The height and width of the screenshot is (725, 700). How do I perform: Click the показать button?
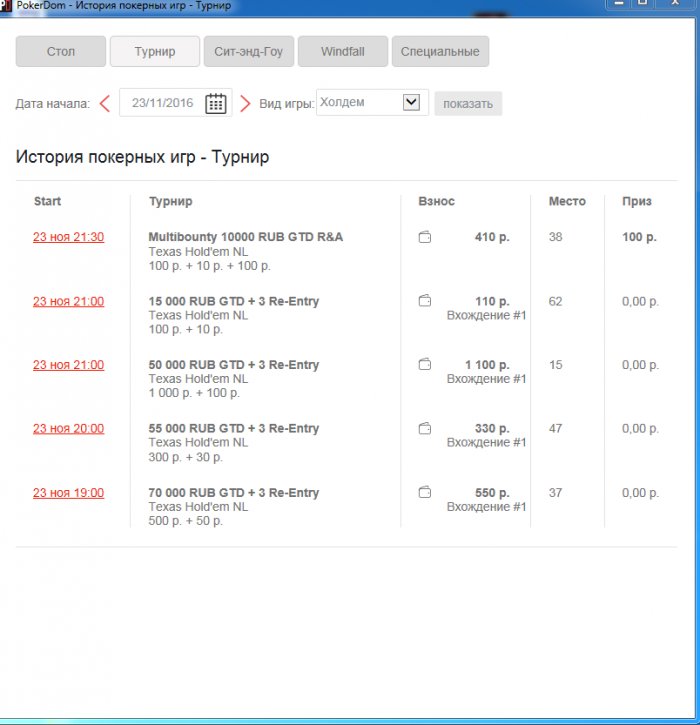pyautogui.click(x=468, y=104)
